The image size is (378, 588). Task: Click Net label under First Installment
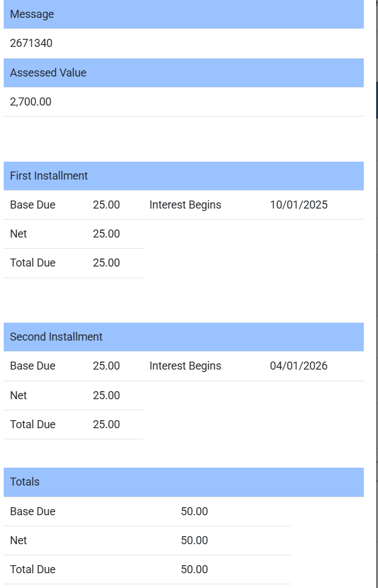[x=19, y=234]
